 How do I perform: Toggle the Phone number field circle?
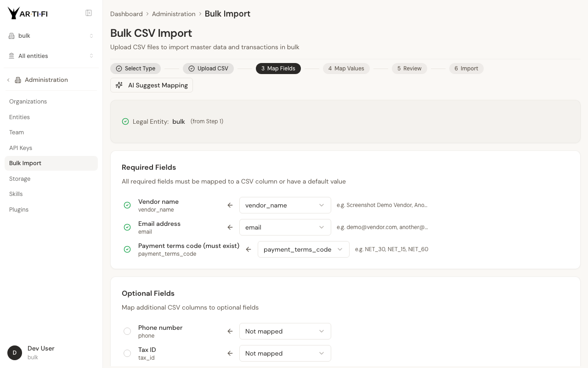(127, 331)
